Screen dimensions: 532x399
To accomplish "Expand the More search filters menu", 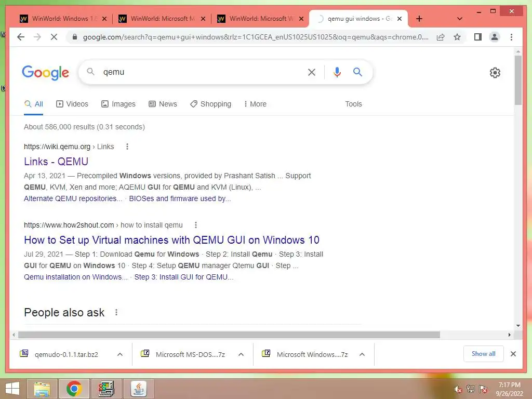I will [255, 104].
